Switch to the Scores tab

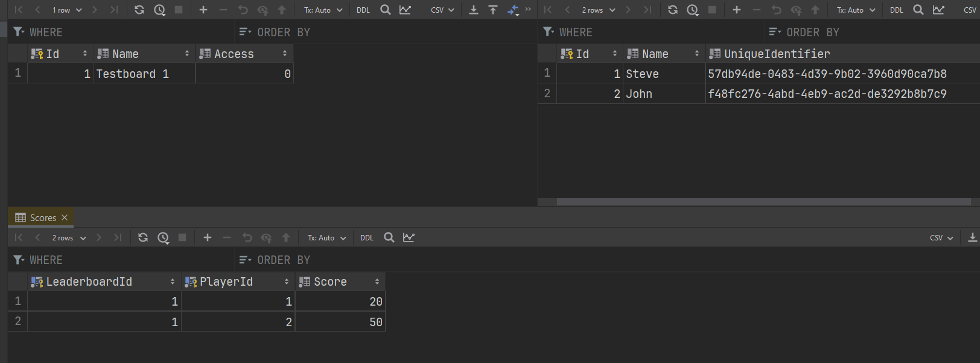[42, 217]
